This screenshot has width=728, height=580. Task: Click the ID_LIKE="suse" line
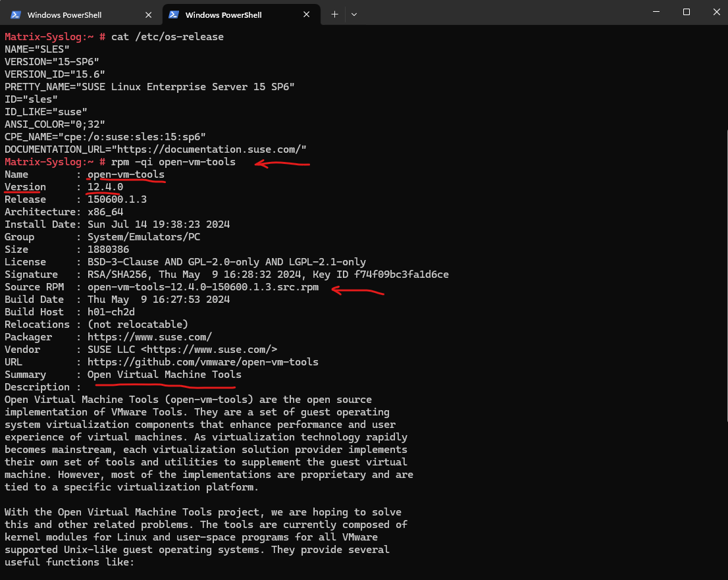[x=46, y=112]
